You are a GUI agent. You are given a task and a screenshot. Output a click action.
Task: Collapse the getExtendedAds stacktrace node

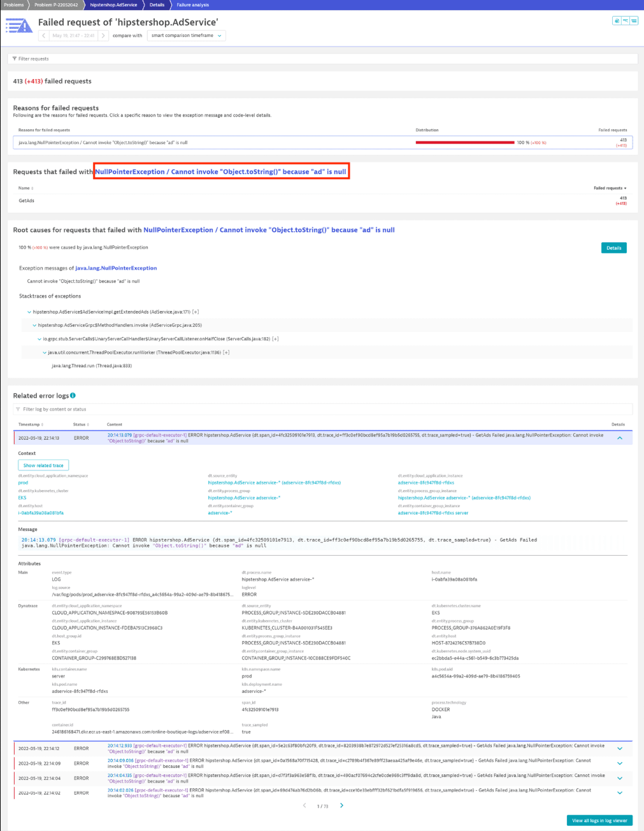[29, 312]
